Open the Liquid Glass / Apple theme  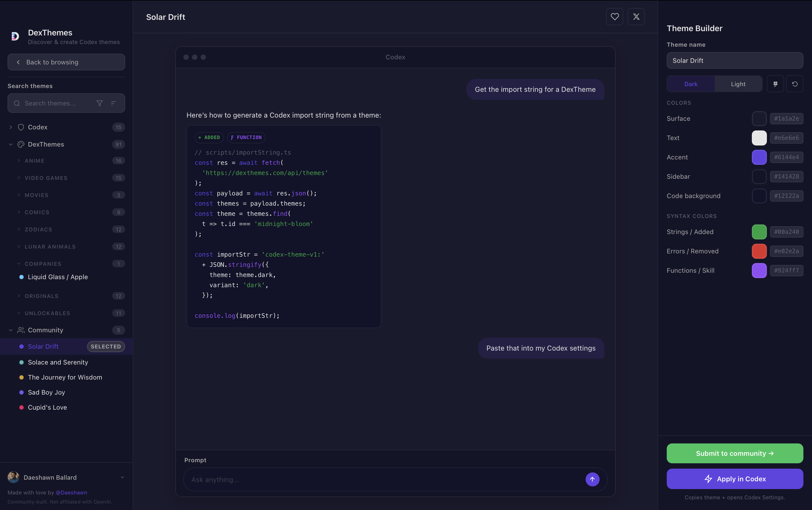(x=58, y=277)
